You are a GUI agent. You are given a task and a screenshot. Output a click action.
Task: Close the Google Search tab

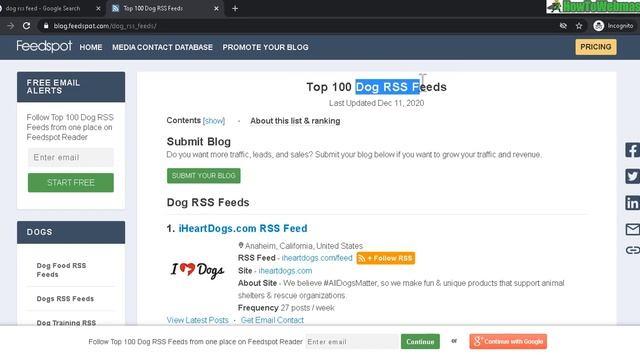coord(98,8)
